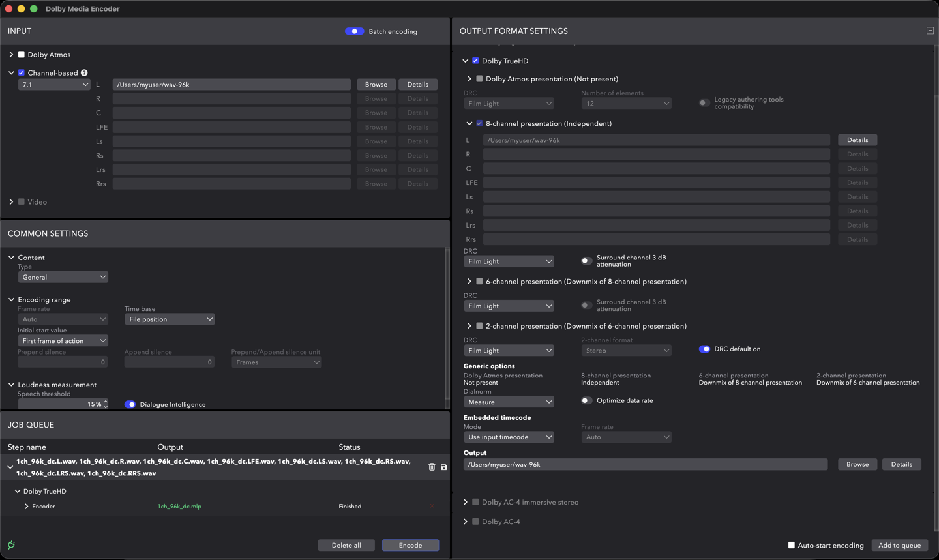The width and height of the screenshot is (939, 560).
Task: Check the 6-channel presentation checkbox
Action: click(x=479, y=282)
